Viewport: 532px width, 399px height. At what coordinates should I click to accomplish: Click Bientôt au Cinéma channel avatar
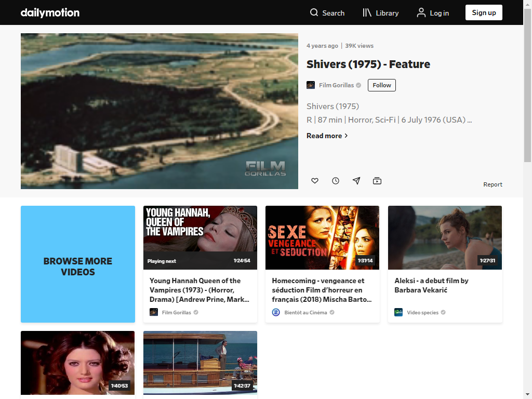[x=276, y=312]
